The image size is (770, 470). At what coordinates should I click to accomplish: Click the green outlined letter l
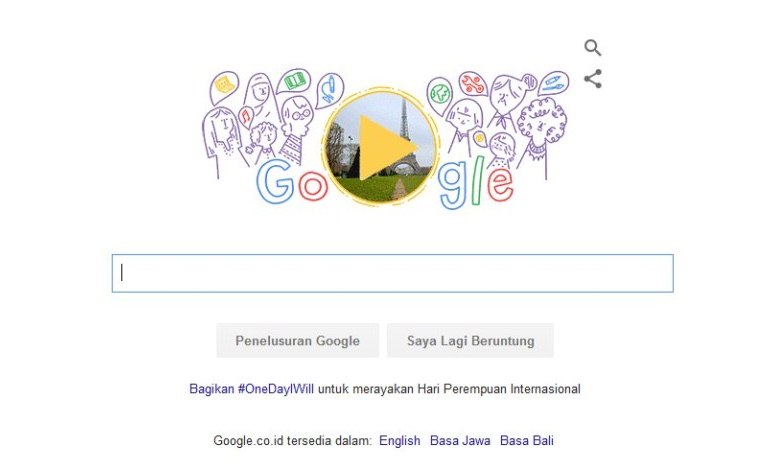(x=478, y=181)
